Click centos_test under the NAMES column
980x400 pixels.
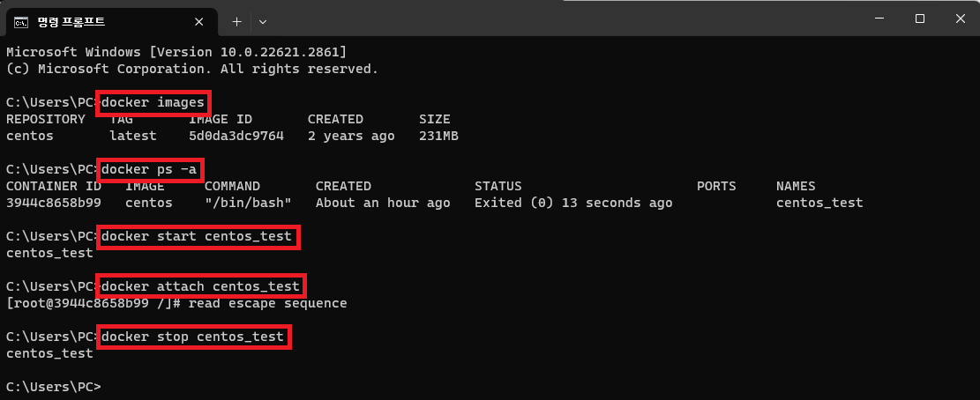[819, 203]
